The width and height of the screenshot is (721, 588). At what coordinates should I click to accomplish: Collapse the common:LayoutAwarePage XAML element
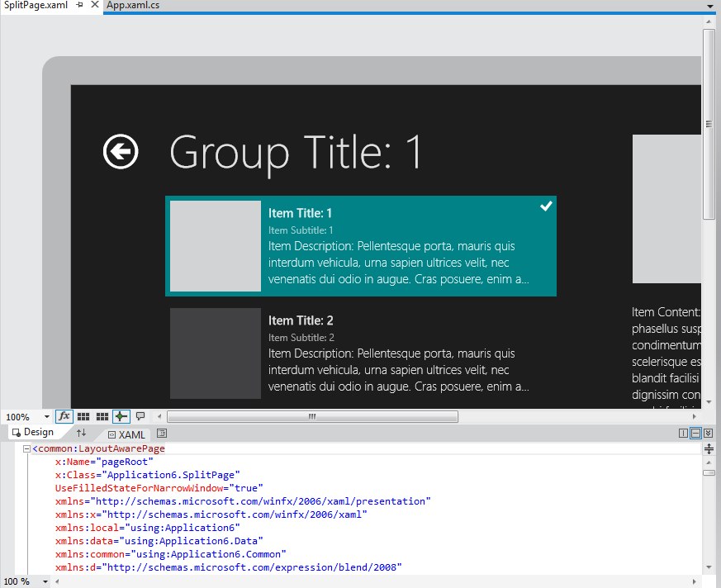[26, 448]
